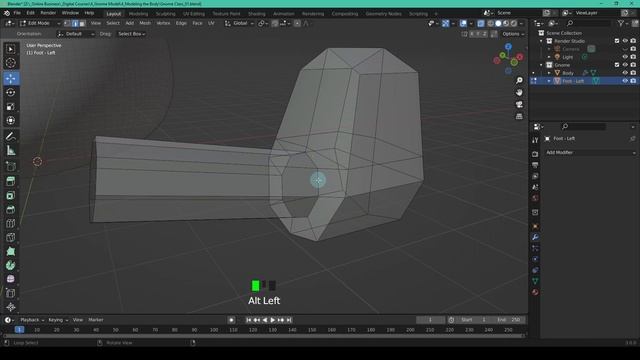Screen dimensions: 640x360
Task: Hide the Light object in viewport
Action: point(625,57)
